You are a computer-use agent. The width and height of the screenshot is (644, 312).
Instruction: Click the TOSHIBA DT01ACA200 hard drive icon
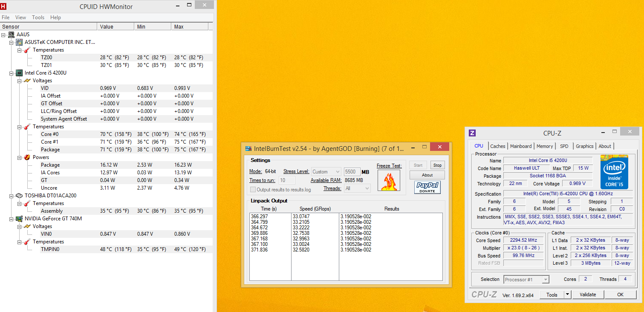click(x=19, y=196)
